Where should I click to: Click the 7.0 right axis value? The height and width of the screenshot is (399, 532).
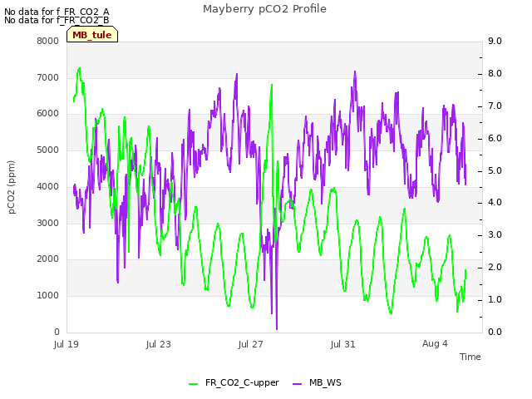click(x=495, y=106)
